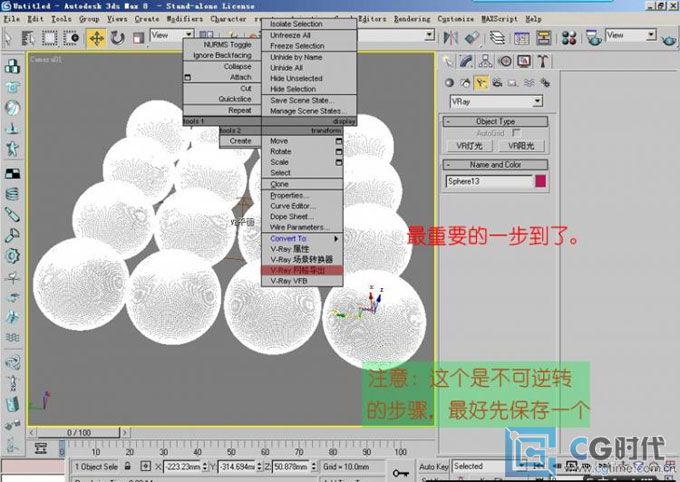
Task: Select the Select Object arrow tool
Action: [7, 38]
